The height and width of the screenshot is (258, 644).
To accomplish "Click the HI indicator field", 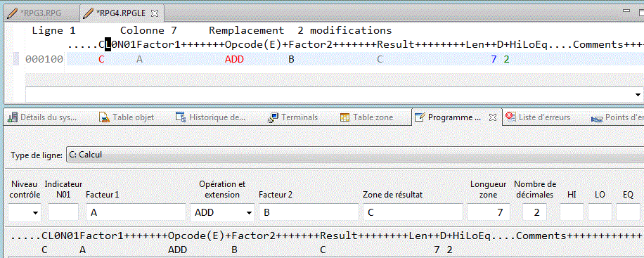I will coord(572,212).
